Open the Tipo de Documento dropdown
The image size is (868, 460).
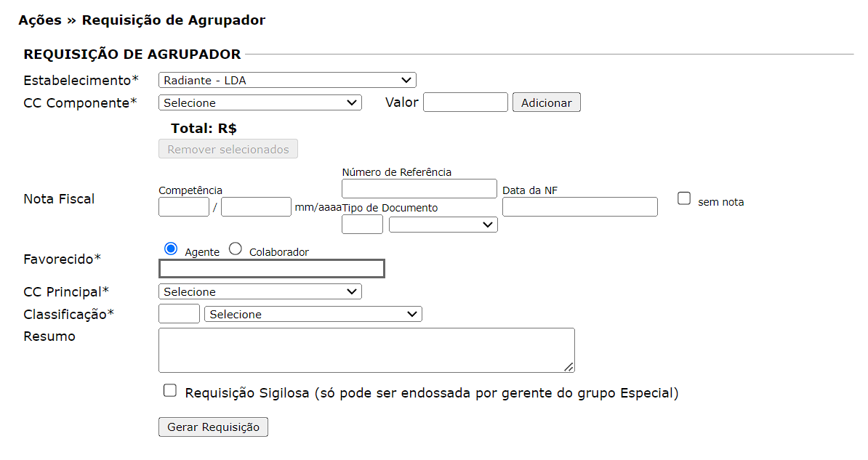[x=443, y=225]
